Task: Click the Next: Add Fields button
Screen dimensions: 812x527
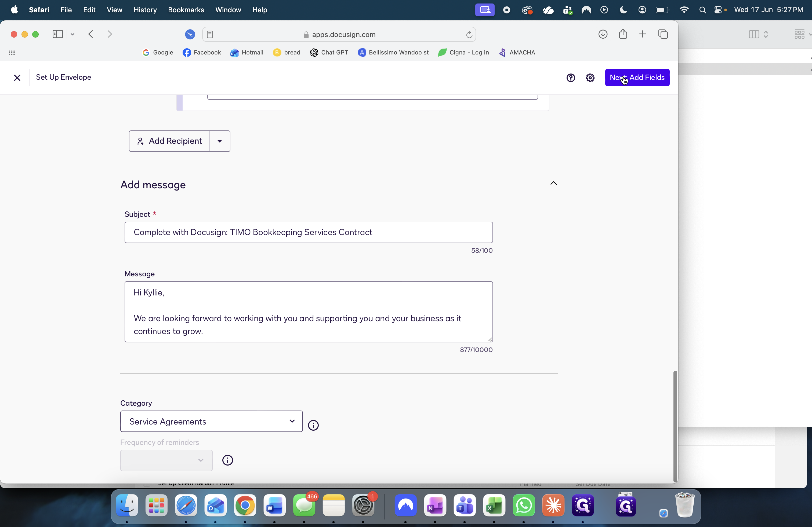Action: point(637,77)
